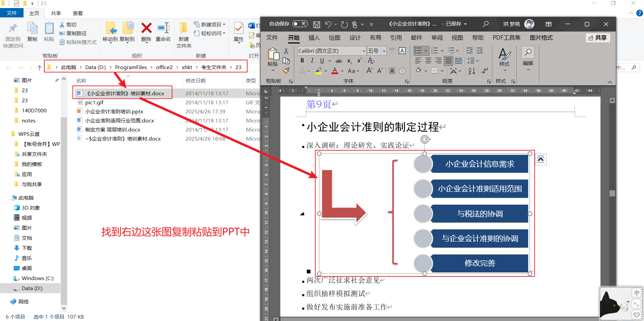Screen dimensions: 644x321
Task: Apply distributed alignment
Action: (x=459, y=61)
